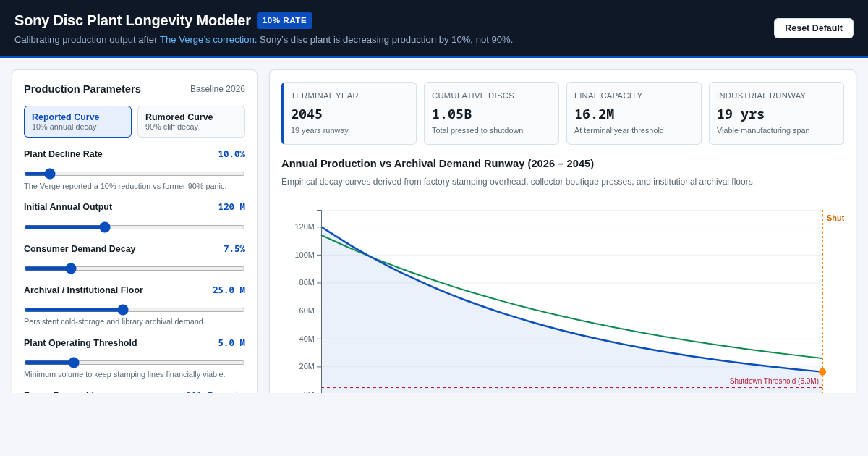Click the Shutdown Threshold (5.0M) chart label
This screenshot has height=456, width=868.
click(x=774, y=381)
